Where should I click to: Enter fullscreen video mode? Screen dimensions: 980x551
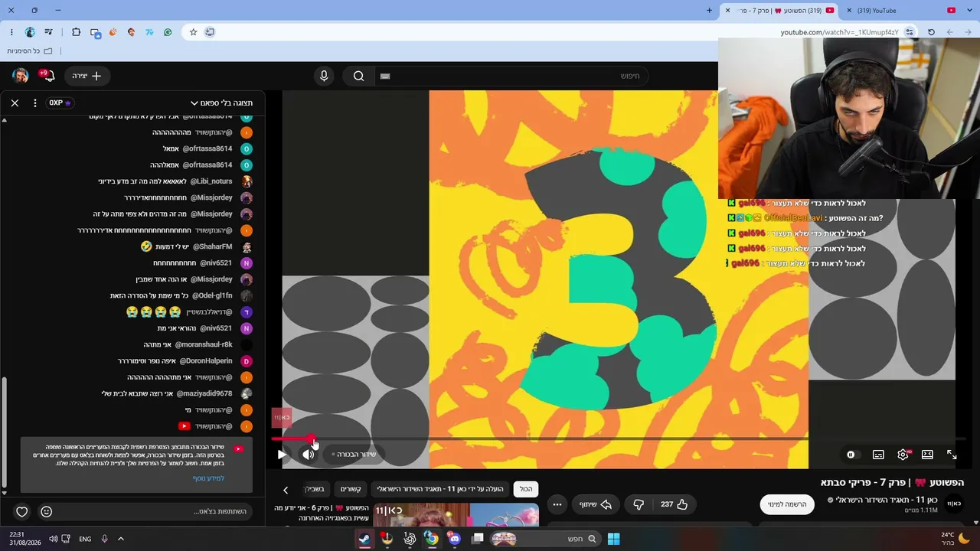tap(952, 455)
